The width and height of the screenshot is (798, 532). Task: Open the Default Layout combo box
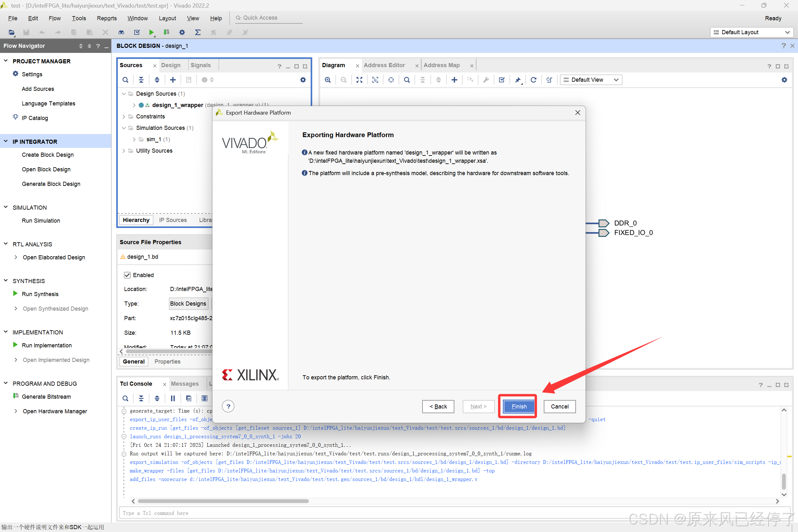(751, 32)
